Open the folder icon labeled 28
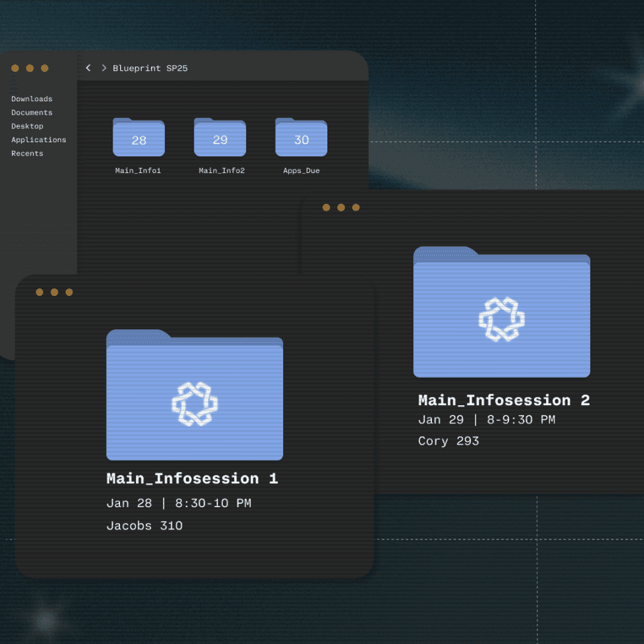 coord(139,137)
